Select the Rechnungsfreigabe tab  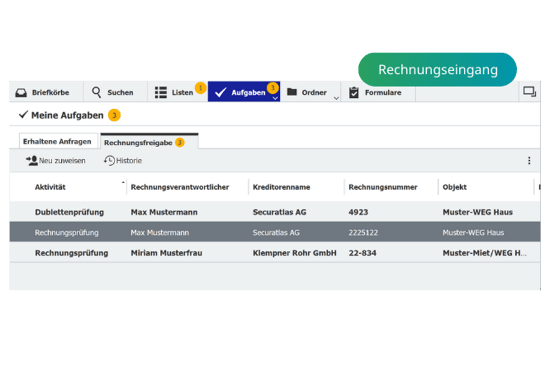[x=149, y=142]
